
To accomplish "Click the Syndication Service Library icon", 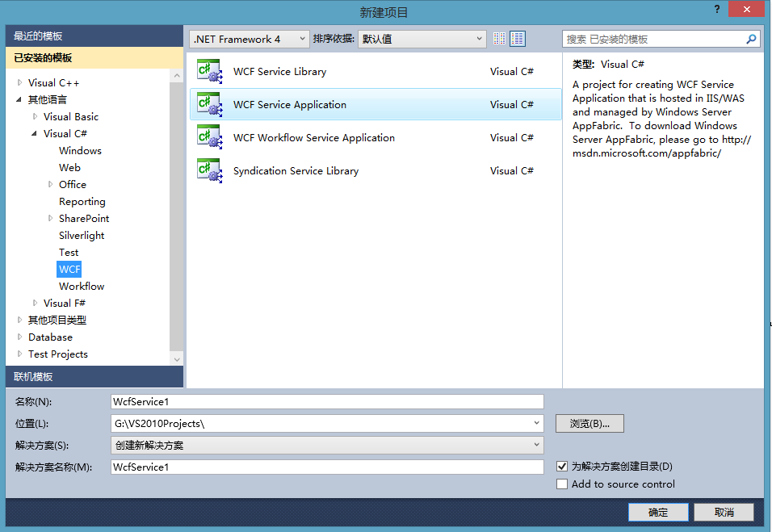I will (210, 171).
